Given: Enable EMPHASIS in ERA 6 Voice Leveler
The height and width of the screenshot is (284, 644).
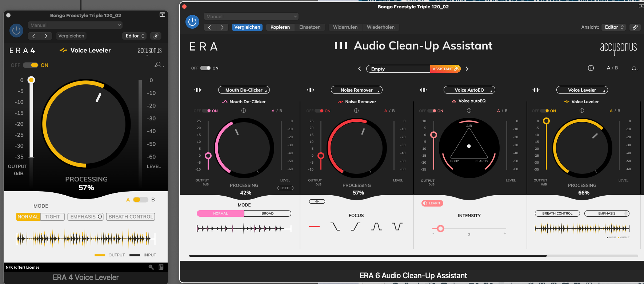Looking at the screenshot, I should click(x=607, y=213).
